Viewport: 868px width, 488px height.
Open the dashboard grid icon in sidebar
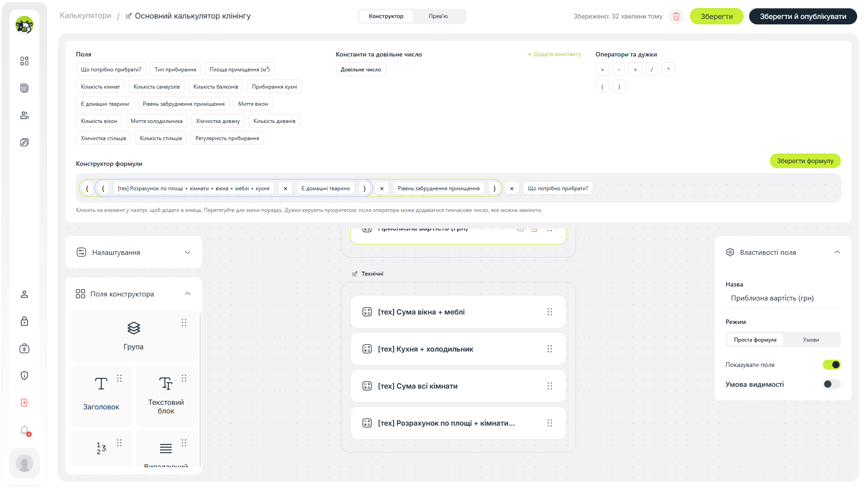click(x=24, y=61)
